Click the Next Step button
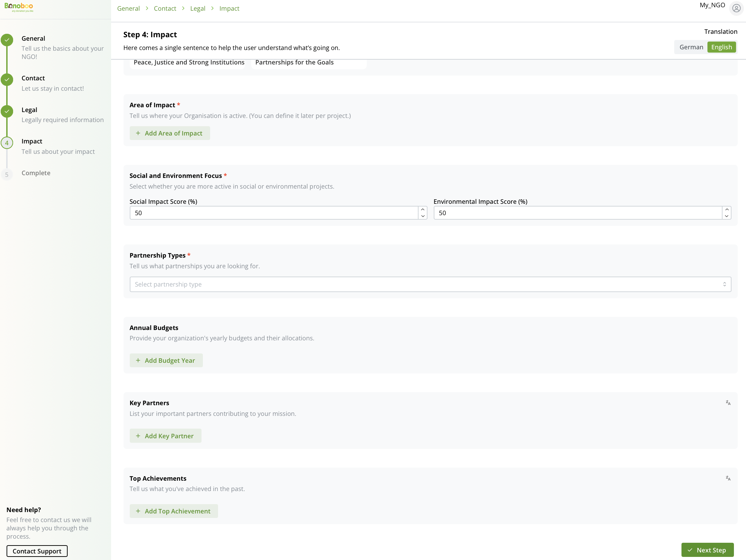Screen dimensions: 746x560 tap(707, 550)
